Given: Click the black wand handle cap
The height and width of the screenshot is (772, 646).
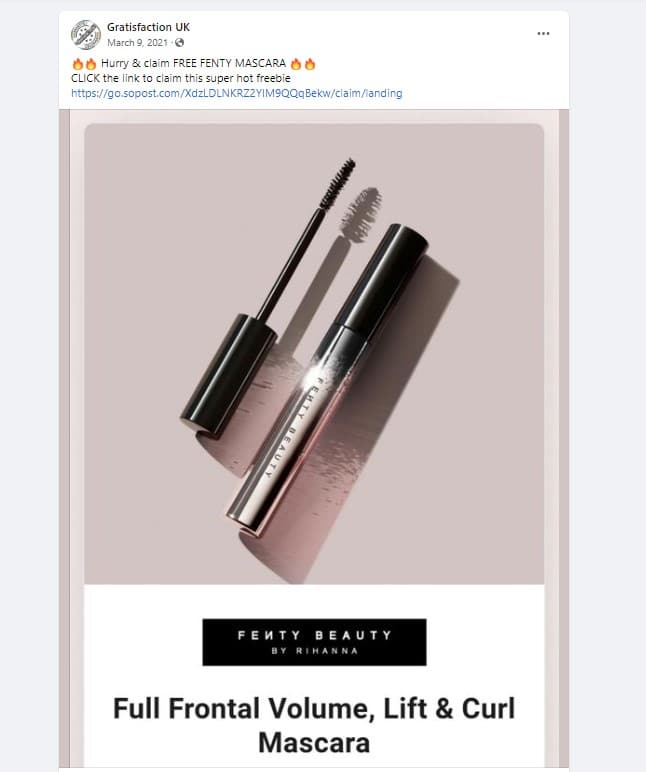Looking at the screenshot, I should click(x=227, y=375).
